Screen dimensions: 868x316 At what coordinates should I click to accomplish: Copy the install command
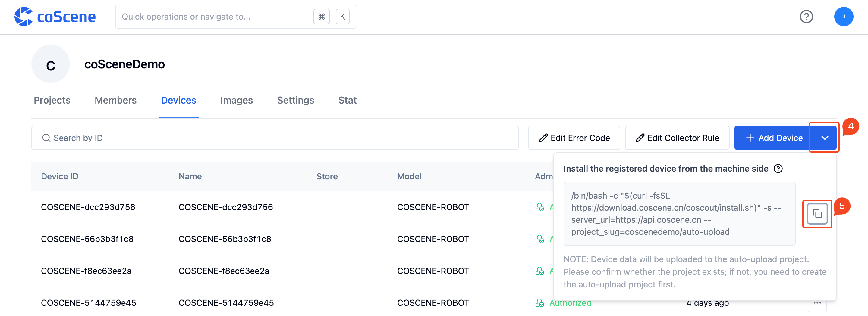[817, 214]
